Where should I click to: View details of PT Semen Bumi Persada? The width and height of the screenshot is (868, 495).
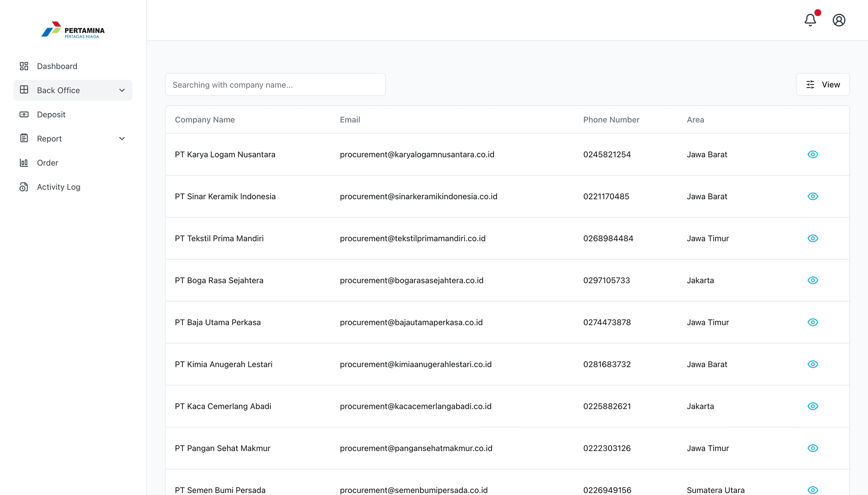pos(813,490)
